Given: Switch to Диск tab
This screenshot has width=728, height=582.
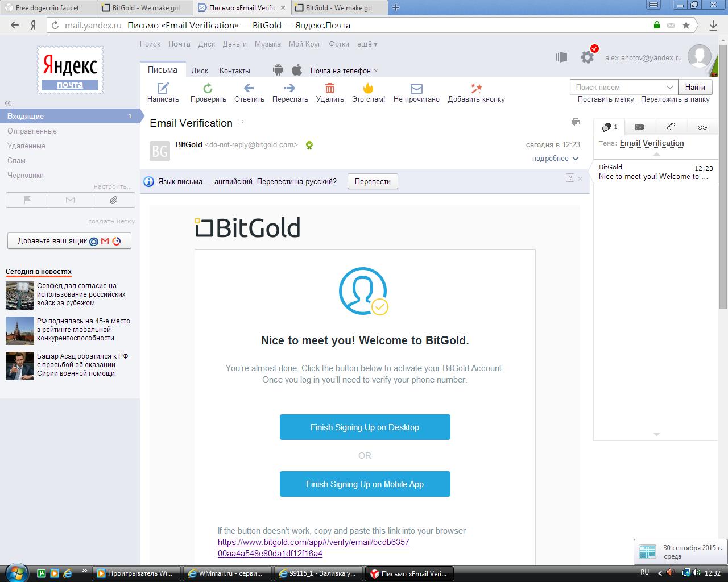Looking at the screenshot, I should pos(200,70).
